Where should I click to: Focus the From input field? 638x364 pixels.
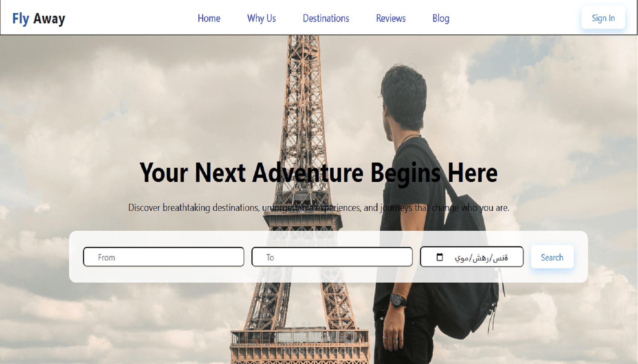[164, 257]
